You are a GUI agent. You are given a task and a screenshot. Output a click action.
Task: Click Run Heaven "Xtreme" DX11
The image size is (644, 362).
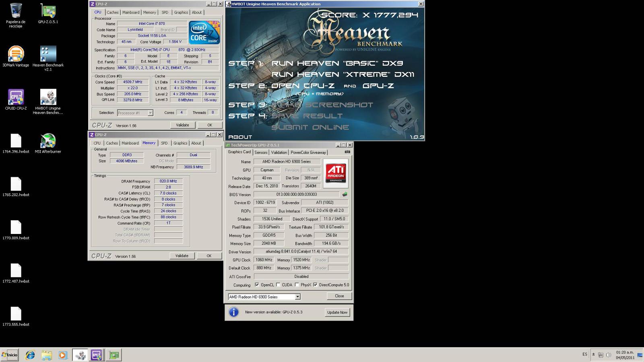pos(343,74)
